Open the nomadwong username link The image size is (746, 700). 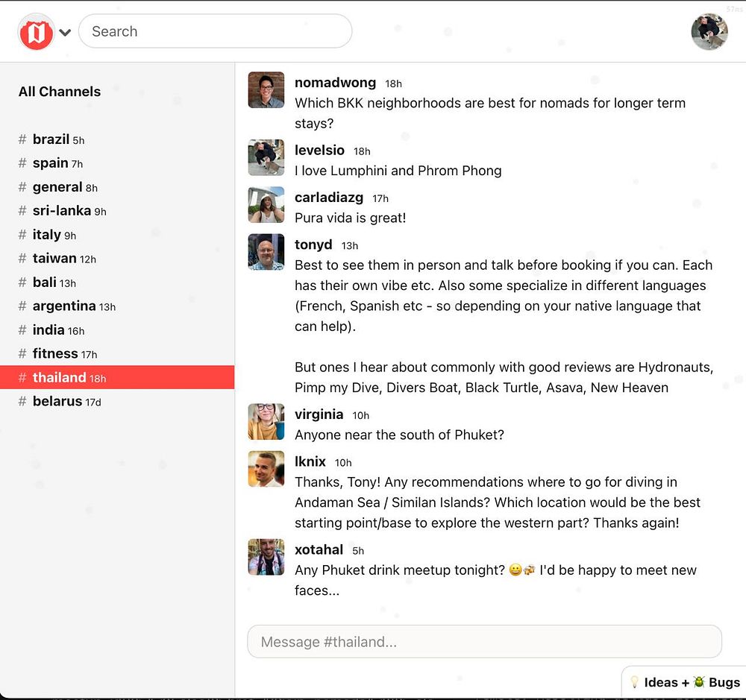335,83
